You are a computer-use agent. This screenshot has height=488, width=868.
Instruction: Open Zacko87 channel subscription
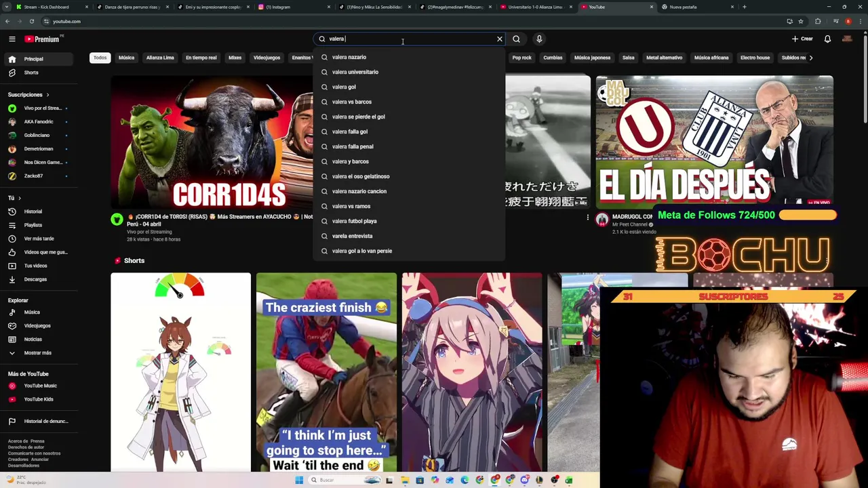tap(39, 176)
